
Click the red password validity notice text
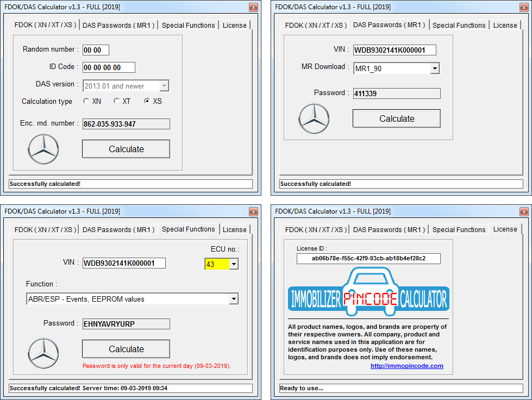pyautogui.click(x=157, y=366)
